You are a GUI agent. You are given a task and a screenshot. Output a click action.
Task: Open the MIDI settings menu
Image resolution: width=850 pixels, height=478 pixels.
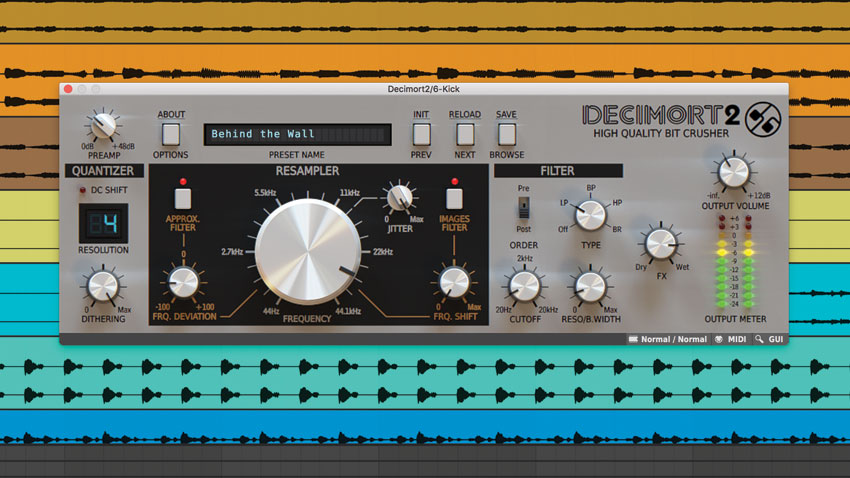pyautogui.click(x=731, y=339)
